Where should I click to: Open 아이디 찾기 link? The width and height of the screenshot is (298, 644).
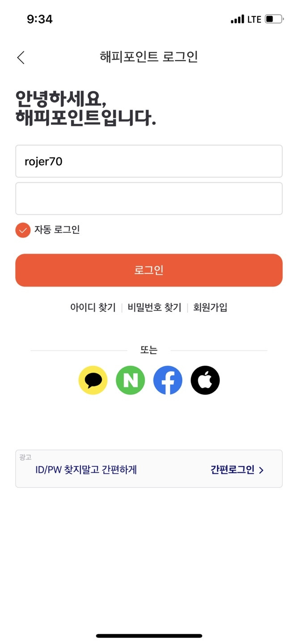pyautogui.click(x=93, y=307)
